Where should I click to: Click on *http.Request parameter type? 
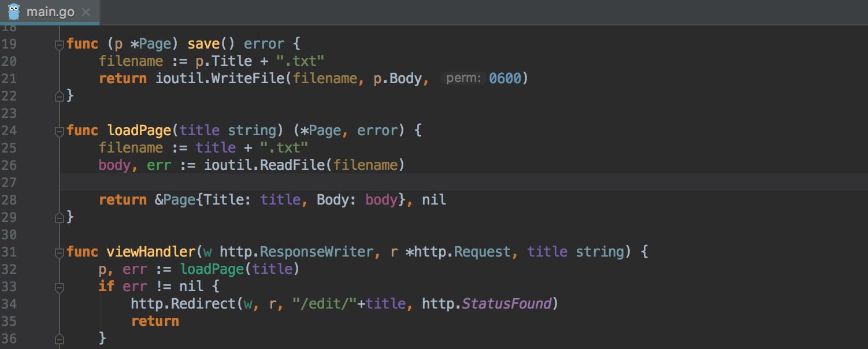pyautogui.click(x=458, y=251)
